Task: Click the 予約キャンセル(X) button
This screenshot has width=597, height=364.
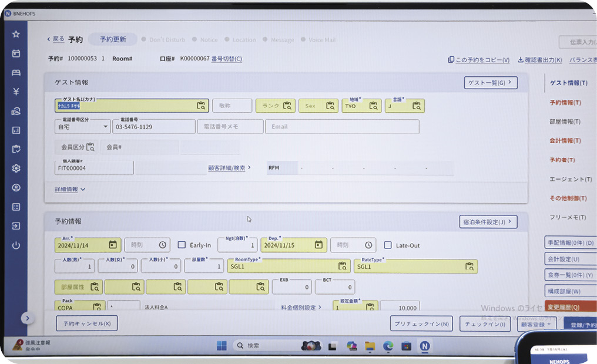Action: 86,323
